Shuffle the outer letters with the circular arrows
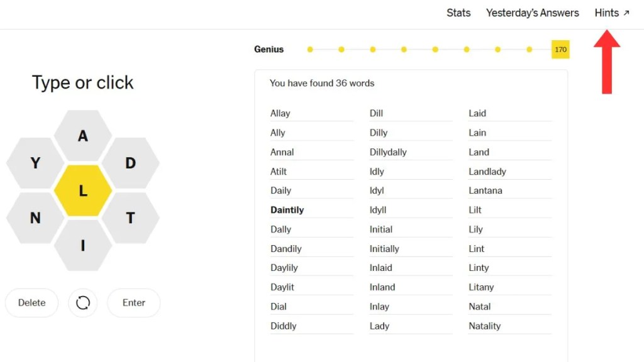Viewport: 644px width, 362px height. coord(82,302)
